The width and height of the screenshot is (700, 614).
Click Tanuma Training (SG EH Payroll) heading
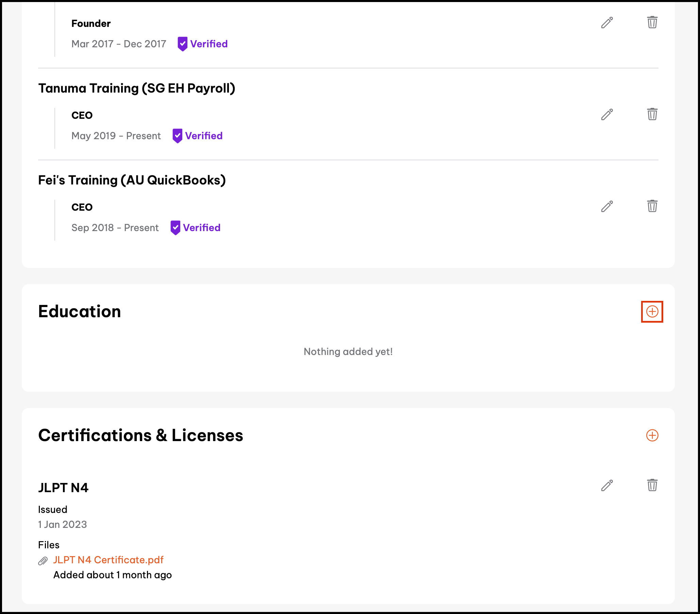pyautogui.click(x=137, y=88)
